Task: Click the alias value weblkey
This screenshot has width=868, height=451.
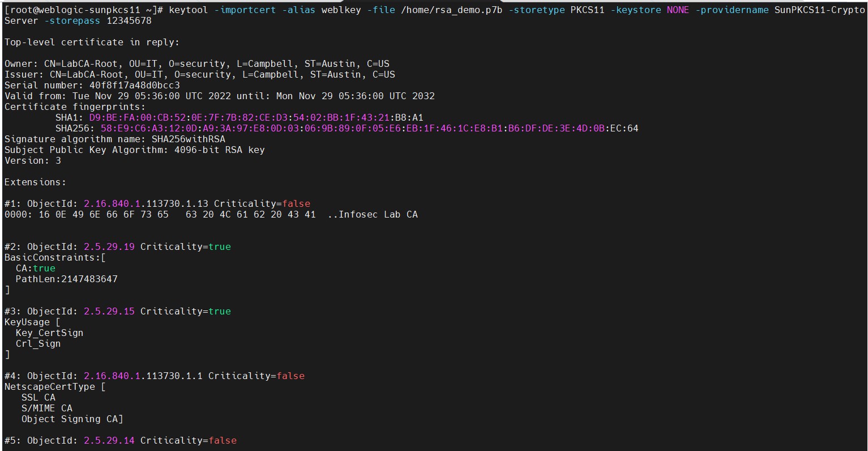Action: tap(341, 10)
